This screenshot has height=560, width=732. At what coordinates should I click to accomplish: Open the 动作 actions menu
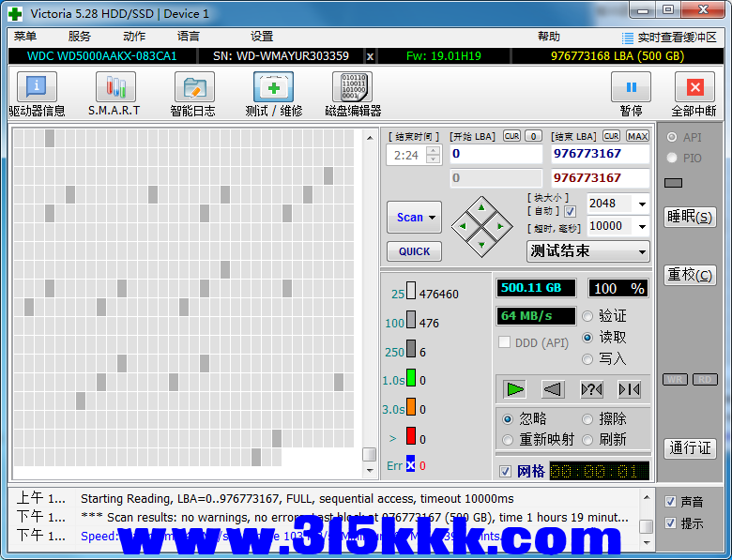point(134,37)
